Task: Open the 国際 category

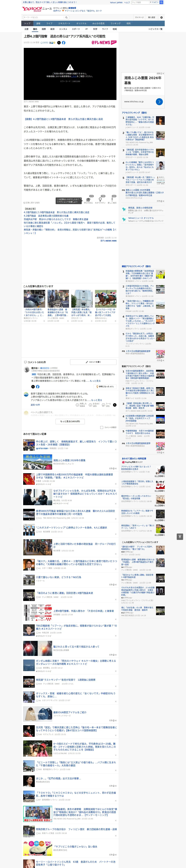Action: point(44,29)
